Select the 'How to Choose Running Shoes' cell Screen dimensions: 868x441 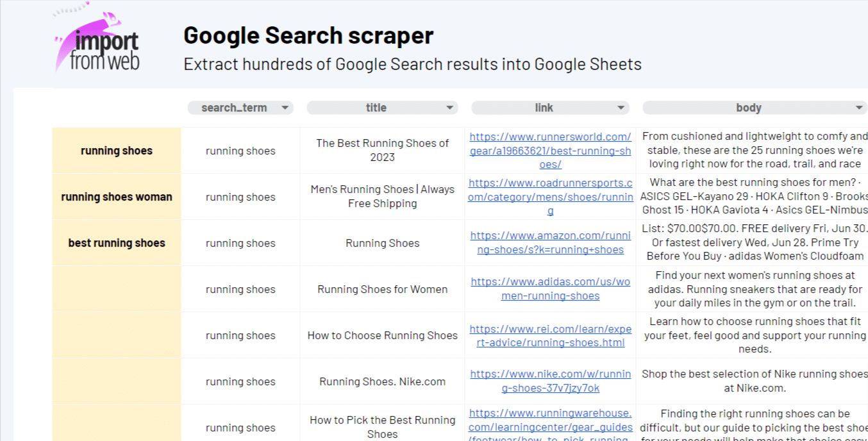coord(382,335)
